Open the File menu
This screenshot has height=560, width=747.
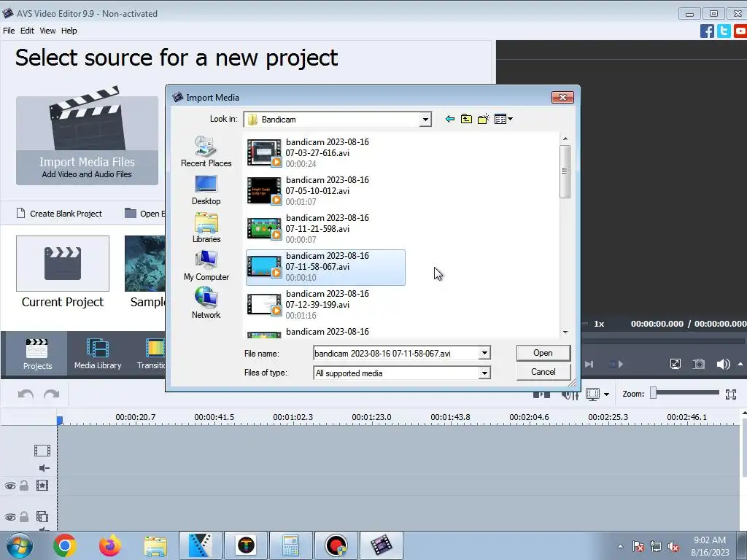[x=9, y=31]
